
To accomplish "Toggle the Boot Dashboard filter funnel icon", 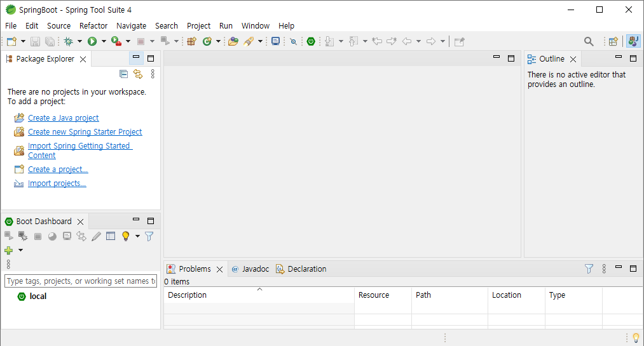I will coord(149,236).
